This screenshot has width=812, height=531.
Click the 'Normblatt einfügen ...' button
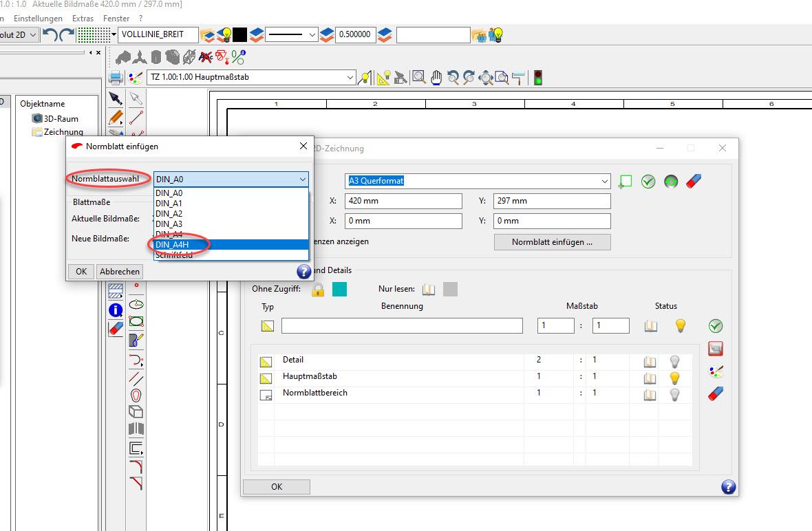pos(552,242)
